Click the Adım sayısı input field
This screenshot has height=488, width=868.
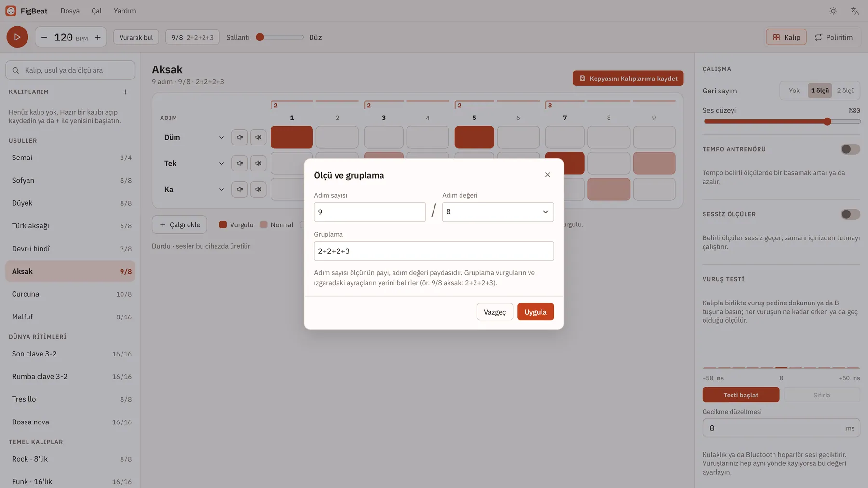pos(370,212)
